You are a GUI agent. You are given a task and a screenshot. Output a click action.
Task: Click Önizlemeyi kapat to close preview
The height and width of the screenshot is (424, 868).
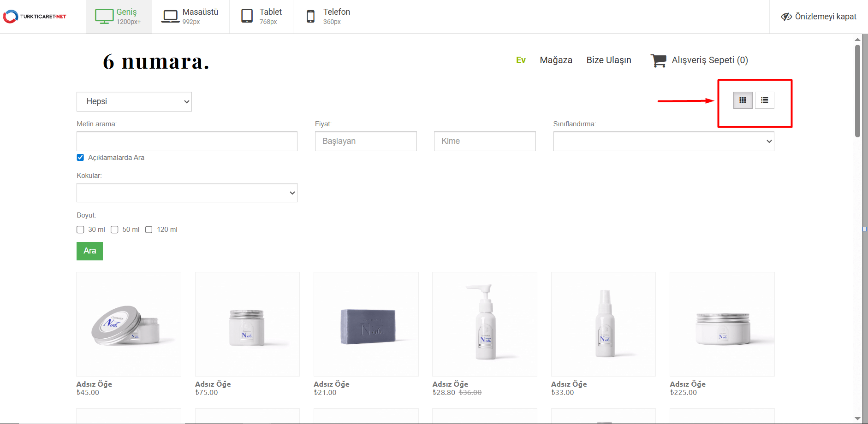coord(819,17)
